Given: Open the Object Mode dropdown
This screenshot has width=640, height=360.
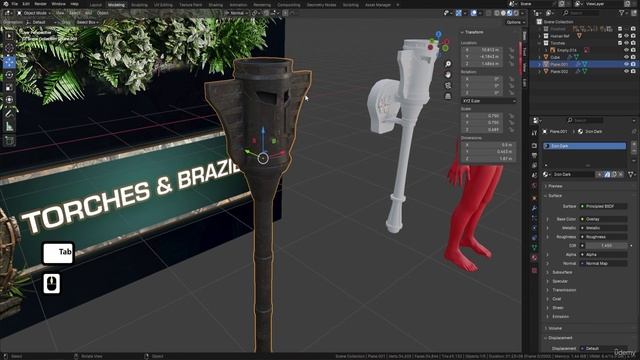Looking at the screenshot, I should pyautogui.click(x=34, y=13).
